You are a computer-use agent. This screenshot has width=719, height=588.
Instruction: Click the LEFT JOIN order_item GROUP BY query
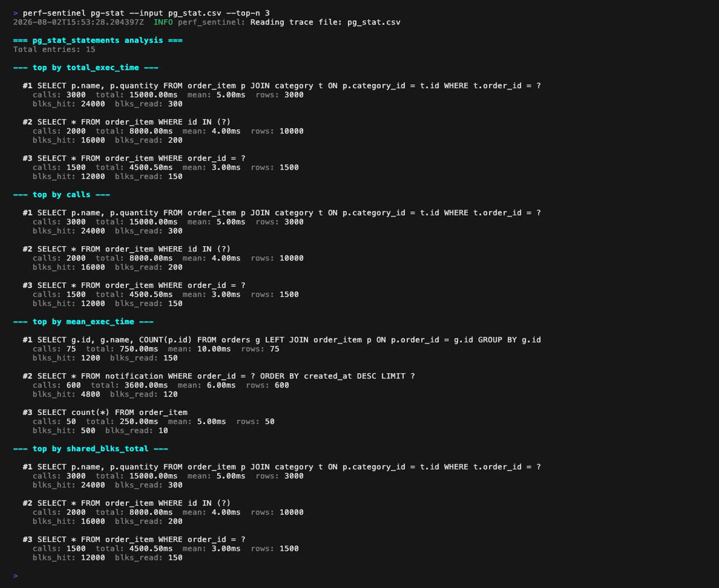pyautogui.click(x=282, y=340)
